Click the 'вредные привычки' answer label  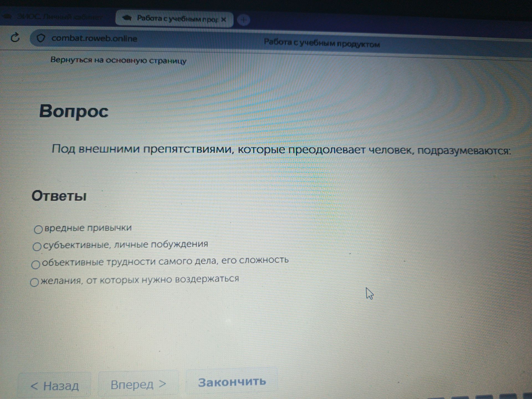click(x=88, y=228)
